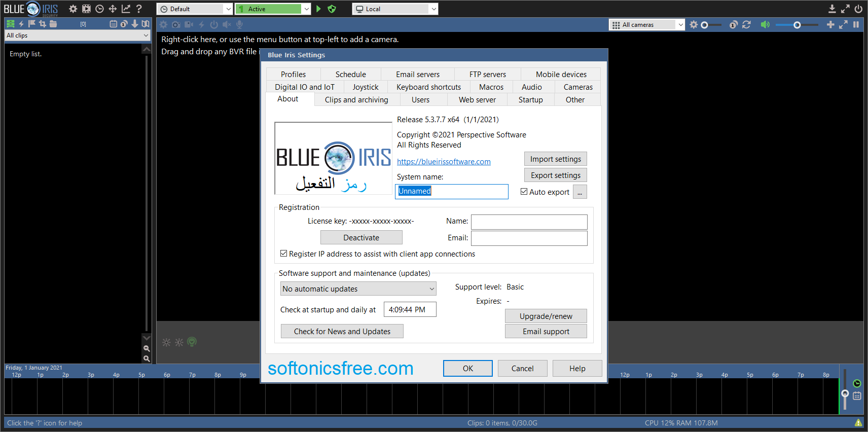868x432 pixels.
Task: Click the Deactivate button
Action: tap(361, 237)
